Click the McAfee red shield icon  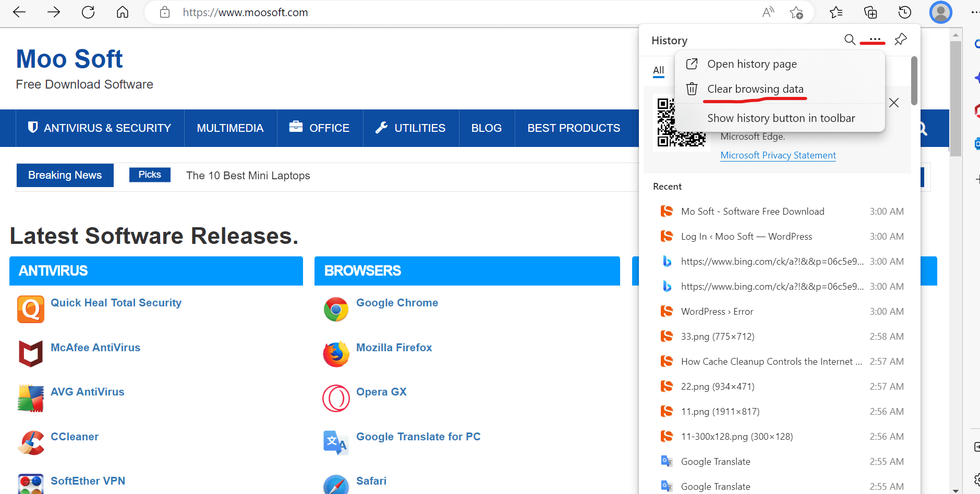click(x=31, y=354)
